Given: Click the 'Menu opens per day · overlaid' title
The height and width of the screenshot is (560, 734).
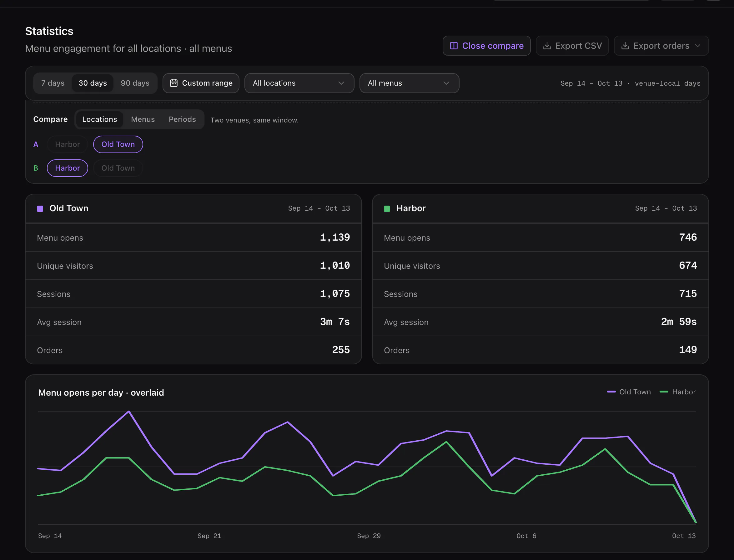Looking at the screenshot, I should point(101,393).
